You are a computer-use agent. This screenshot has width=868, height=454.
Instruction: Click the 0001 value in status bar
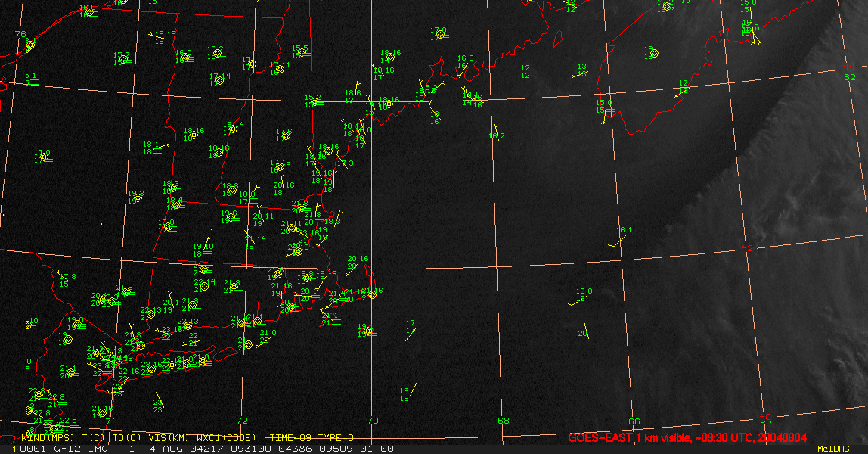point(32,449)
